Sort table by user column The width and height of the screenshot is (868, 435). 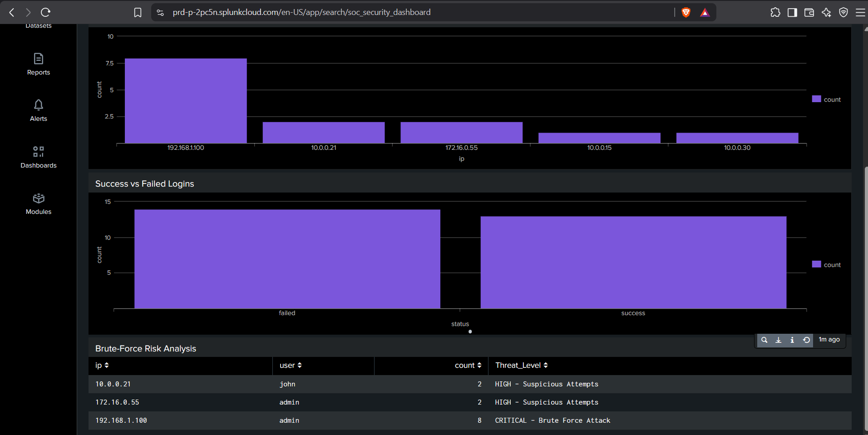click(x=291, y=366)
